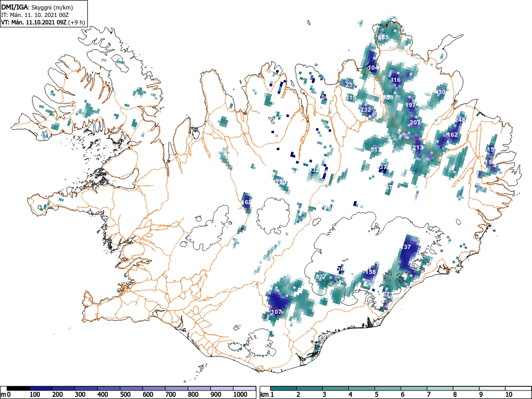This screenshot has height=399, width=532.
Task: Click the '8' label on the km scale
Action: pos(455,395)
